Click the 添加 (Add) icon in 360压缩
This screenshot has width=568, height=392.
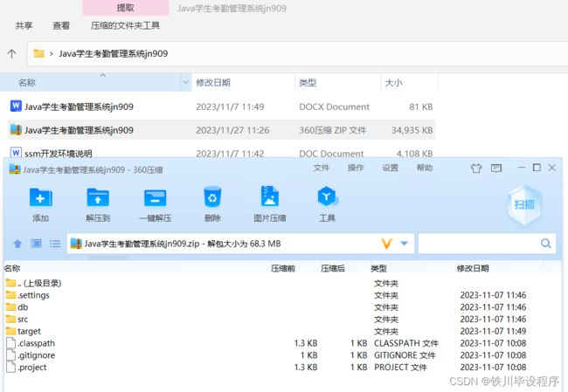[40, 197]
